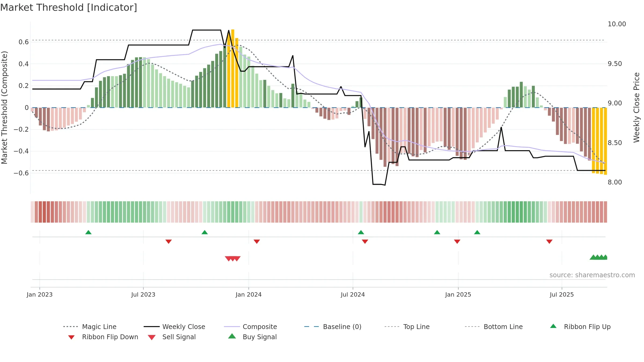Click the first ribbon flip up marker in early 2023
This screenshot has height=362, width=644.
click(x=88, y=232)
